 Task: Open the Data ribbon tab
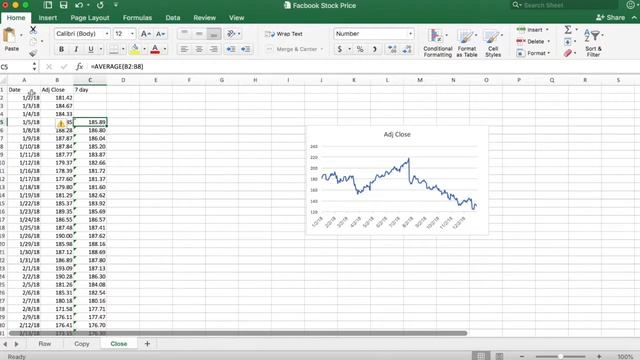(173, 18)
